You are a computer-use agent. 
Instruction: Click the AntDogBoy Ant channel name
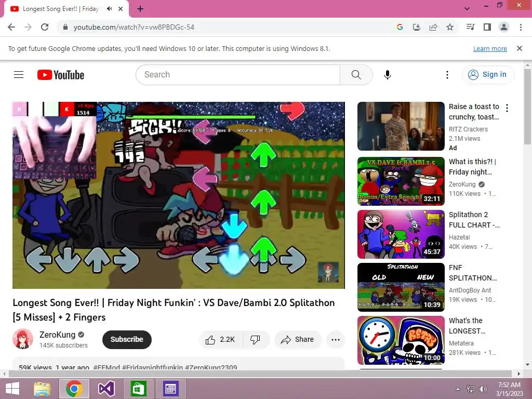click(x=470, y=290)
